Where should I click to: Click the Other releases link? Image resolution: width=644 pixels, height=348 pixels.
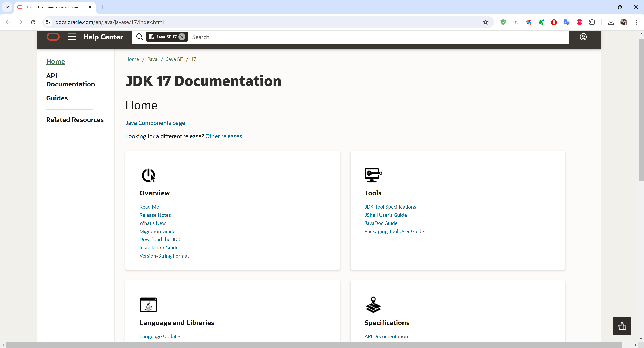point(224,136)
